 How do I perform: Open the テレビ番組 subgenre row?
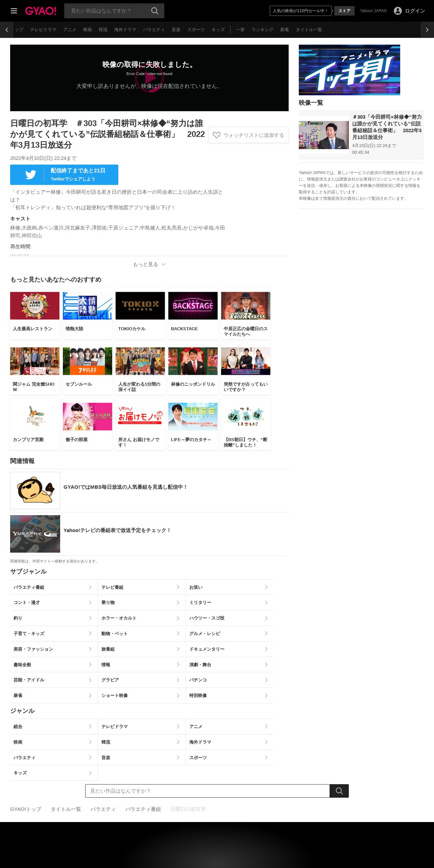coord(142,587)
